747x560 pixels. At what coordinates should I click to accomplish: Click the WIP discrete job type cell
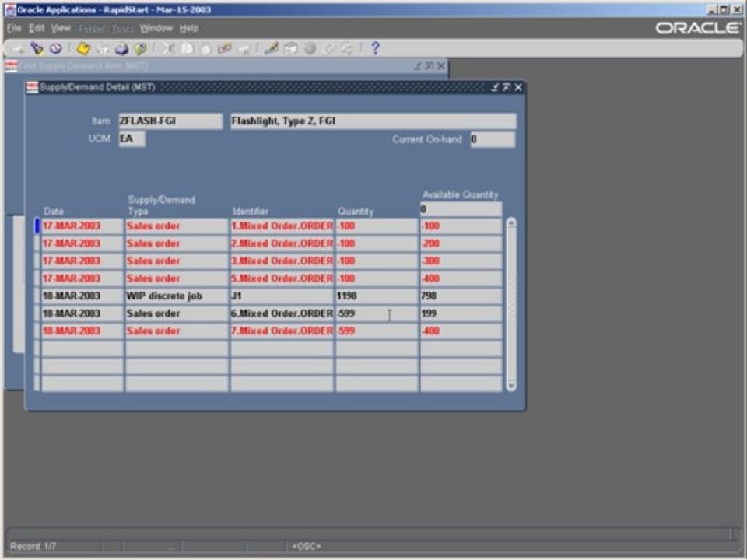point(177,296)
